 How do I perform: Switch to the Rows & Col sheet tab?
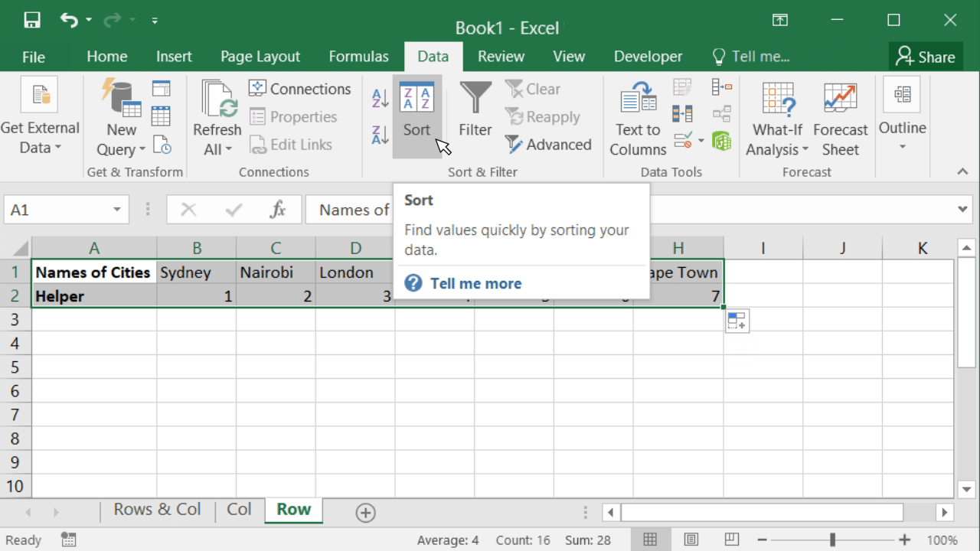157,510
